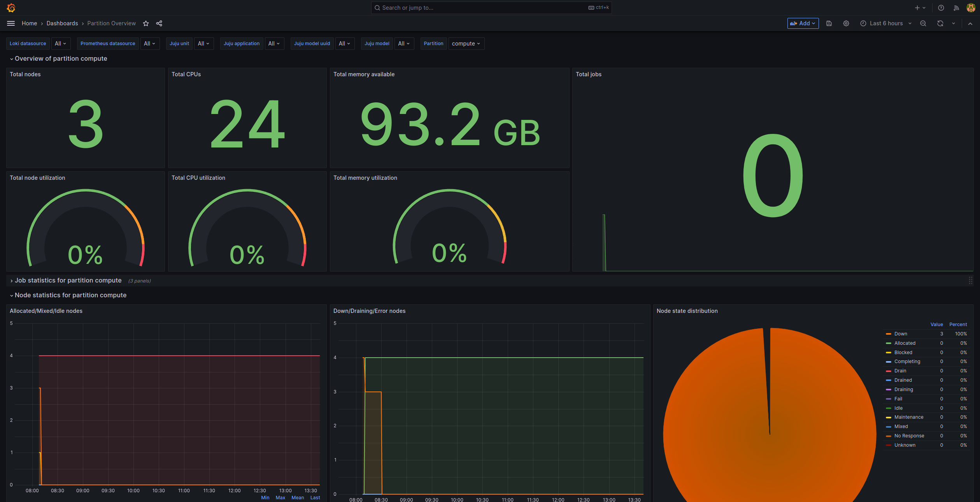The height and width of the screenshot is (502, 980).
Task: Open the Prometheus datasource All dropdown
Action: [150, 44]
